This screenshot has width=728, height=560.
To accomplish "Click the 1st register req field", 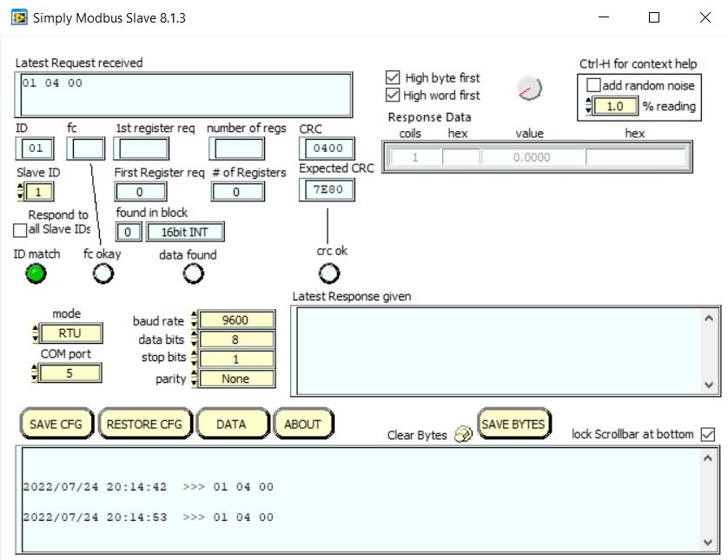I will point(142,149).
